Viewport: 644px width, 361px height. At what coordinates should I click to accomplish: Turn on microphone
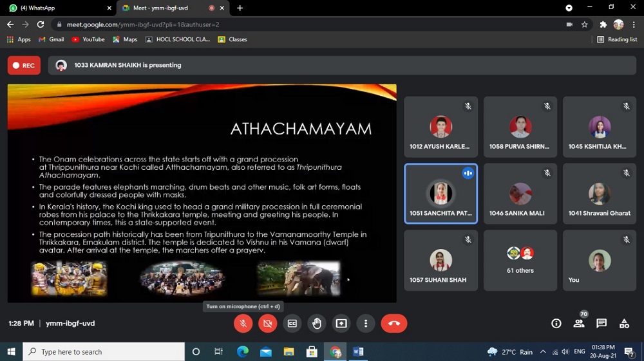click(x=243, y=324)
